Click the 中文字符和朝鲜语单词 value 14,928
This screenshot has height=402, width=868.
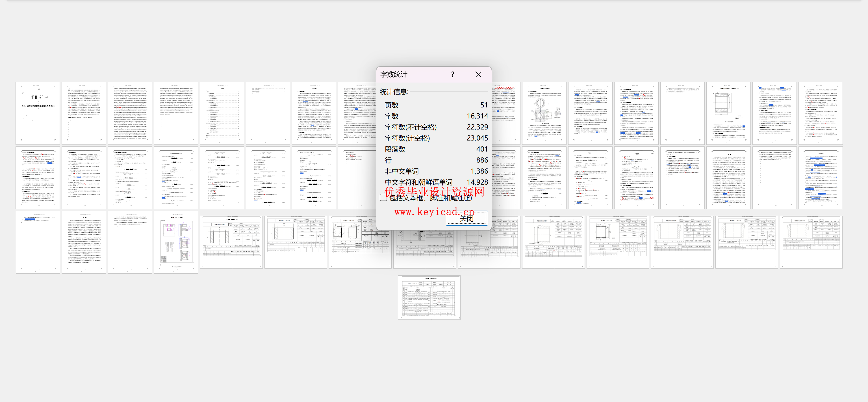477,182
